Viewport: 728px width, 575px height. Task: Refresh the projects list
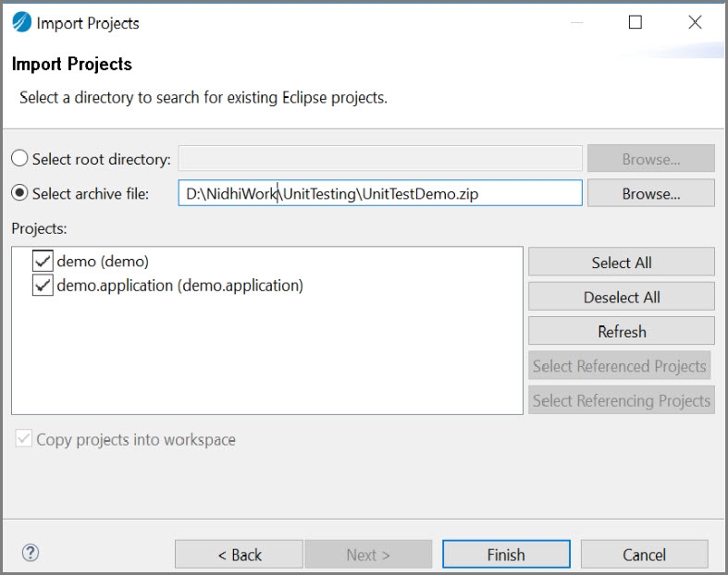click(622, 331)
